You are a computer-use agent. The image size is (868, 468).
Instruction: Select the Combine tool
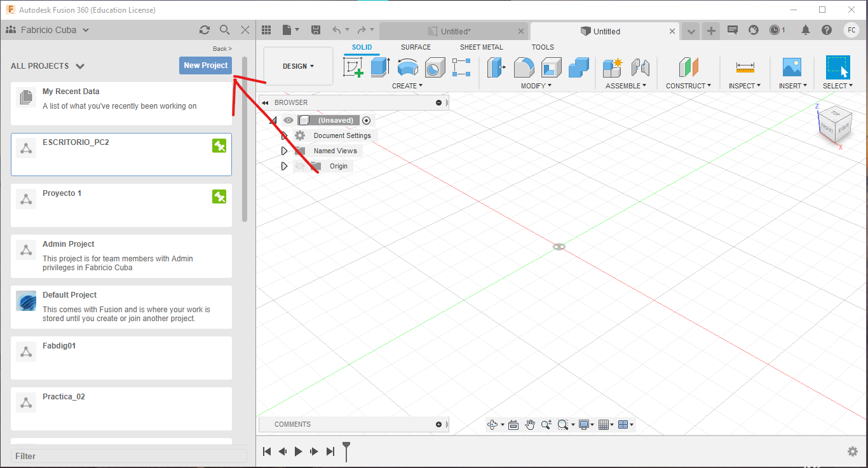click(578, 67)
